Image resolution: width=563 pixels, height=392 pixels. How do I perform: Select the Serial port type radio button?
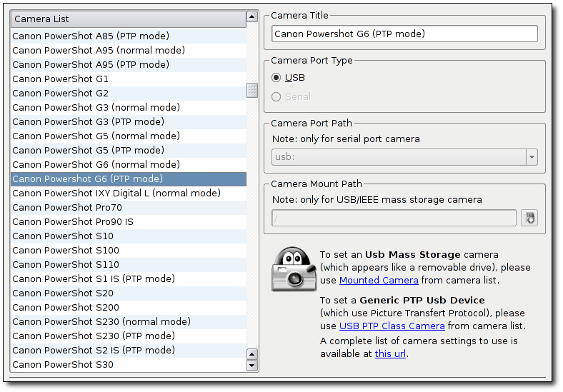(x=276, y=97)
